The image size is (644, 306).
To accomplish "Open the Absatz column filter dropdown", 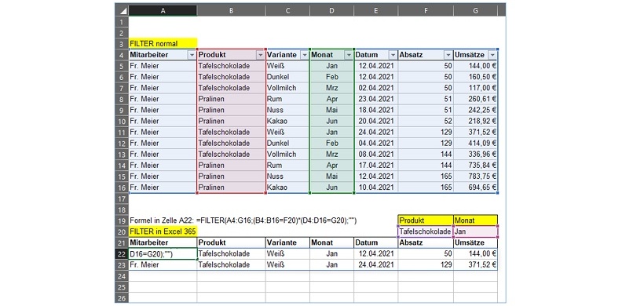I will coord(448,55).
